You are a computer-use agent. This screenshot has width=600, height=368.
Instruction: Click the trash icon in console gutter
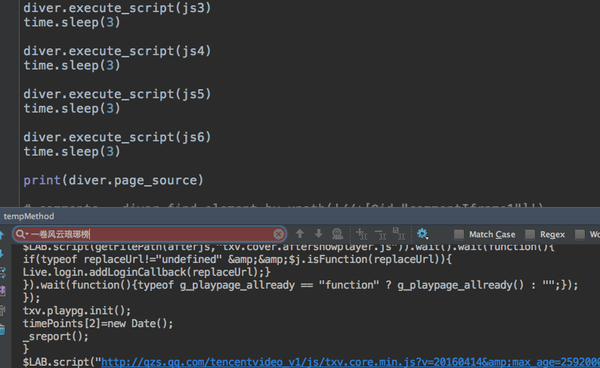(2, 329)
